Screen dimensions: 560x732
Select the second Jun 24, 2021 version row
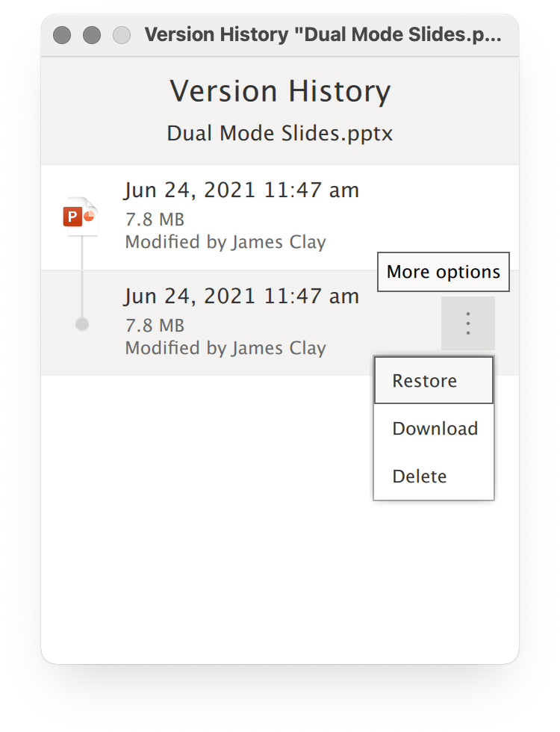click(x=280, y=323)
